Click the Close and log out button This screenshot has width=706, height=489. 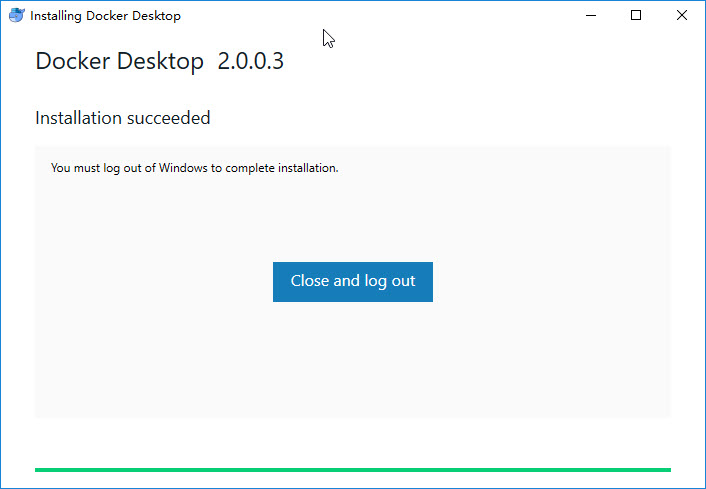(x=353, y=282)
